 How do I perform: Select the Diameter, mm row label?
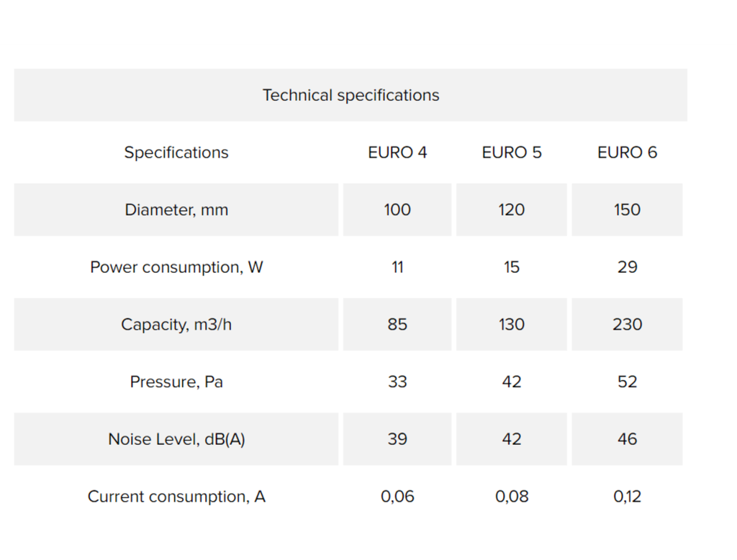point(176,209)
